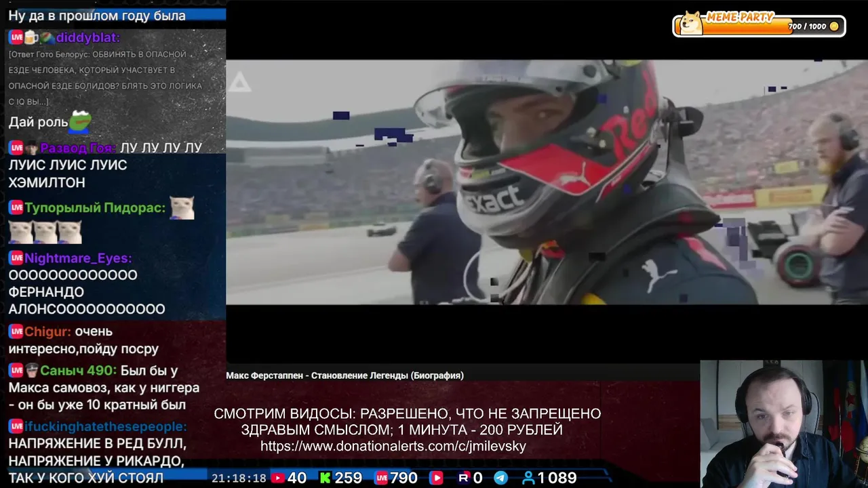The width and height of the screenshot is (868, 488).
Task: Click the LIVE badge icon beside 790
Action: pyautogui.click(x=381, y=478)
